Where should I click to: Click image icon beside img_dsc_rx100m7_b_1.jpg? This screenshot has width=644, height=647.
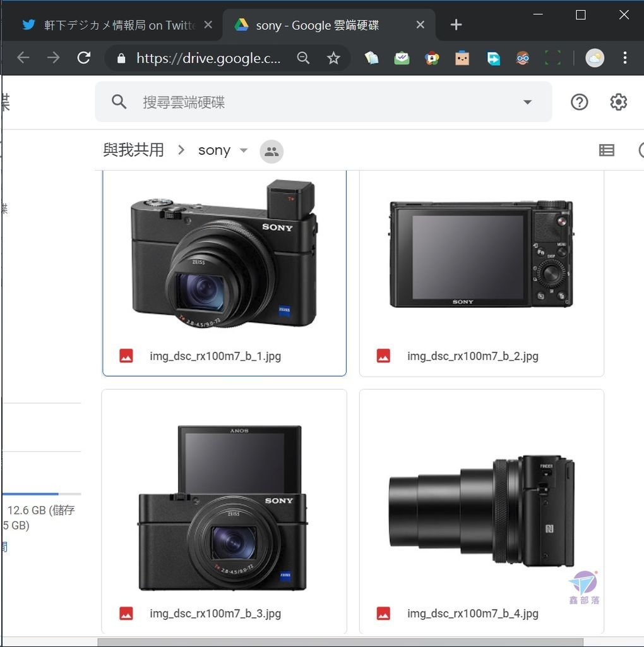[126, 356]
